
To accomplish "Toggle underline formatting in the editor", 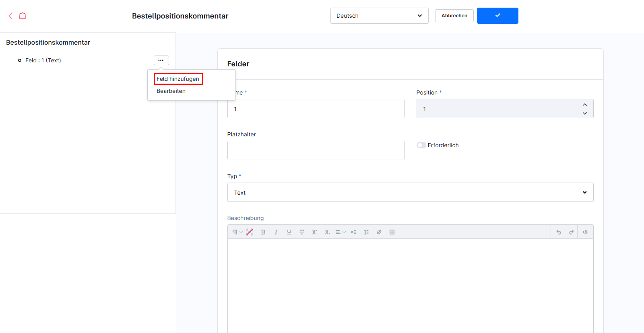I will [x=289, y=232].
